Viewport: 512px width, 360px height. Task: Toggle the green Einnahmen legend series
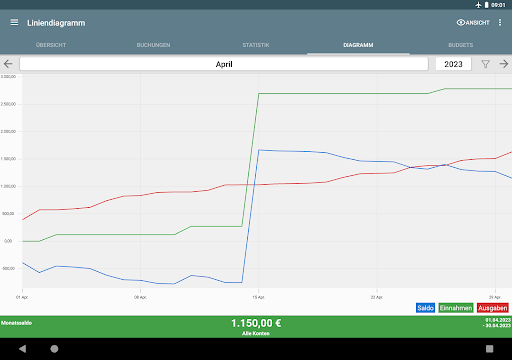click(456, 308)
